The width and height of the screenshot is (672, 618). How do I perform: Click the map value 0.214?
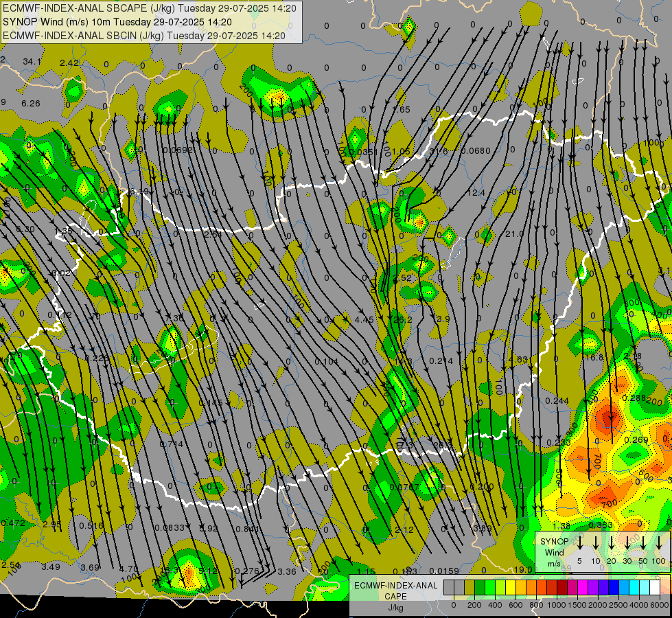pyautogui.click(x=441, y=360)
